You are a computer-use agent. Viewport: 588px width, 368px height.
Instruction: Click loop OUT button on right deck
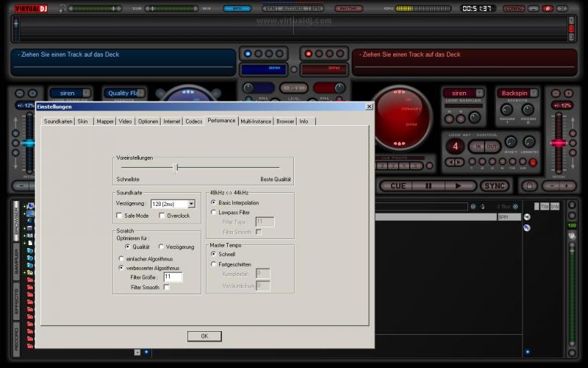click(x=492, y=146)
